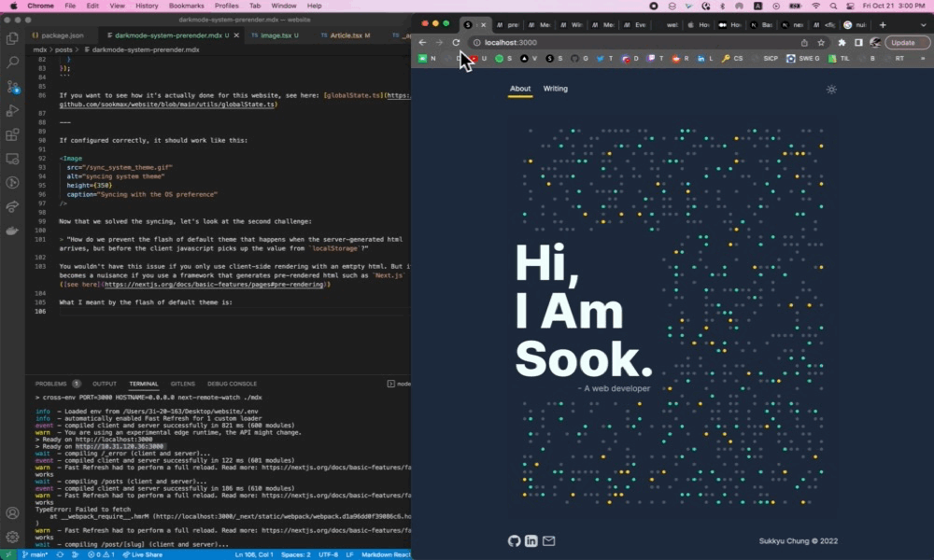Open Remote Explorer in activity bar
The width and height of the screenshot is (934, 560).
coord(12,159)
